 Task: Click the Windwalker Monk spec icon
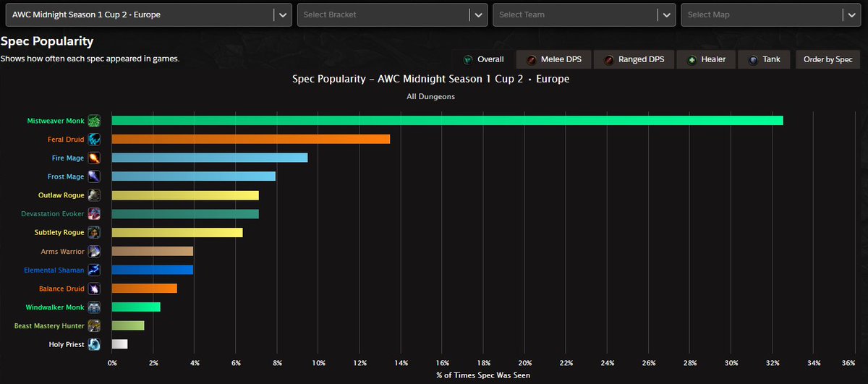[x=94, y=307]
